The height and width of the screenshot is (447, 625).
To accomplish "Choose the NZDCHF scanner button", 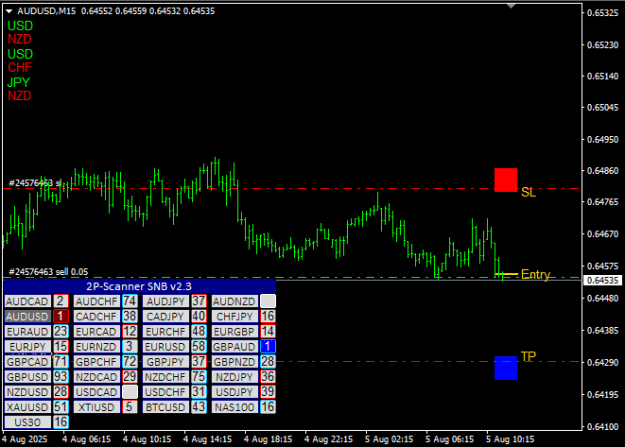I will (166, 377).
